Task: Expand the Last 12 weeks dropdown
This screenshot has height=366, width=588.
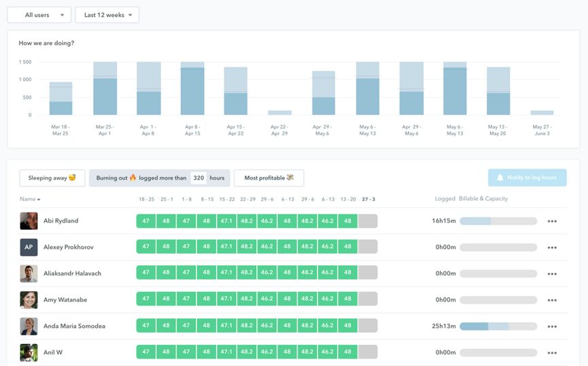Action: tap(107, 15)
